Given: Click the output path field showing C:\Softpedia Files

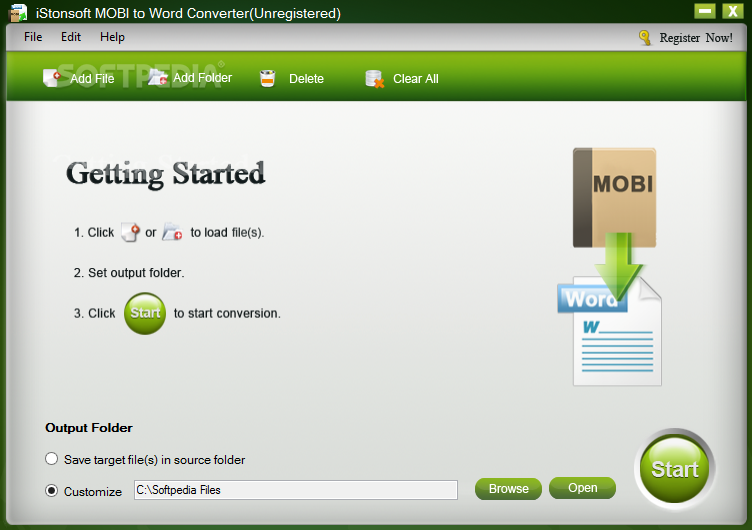Looking at the screenshot, I should point(296,490).
